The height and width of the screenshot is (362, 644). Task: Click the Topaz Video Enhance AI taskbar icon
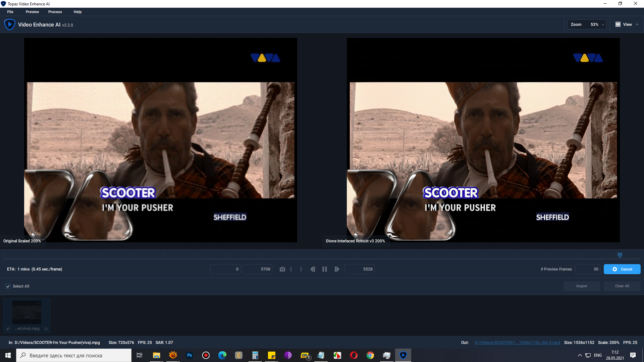403,355
